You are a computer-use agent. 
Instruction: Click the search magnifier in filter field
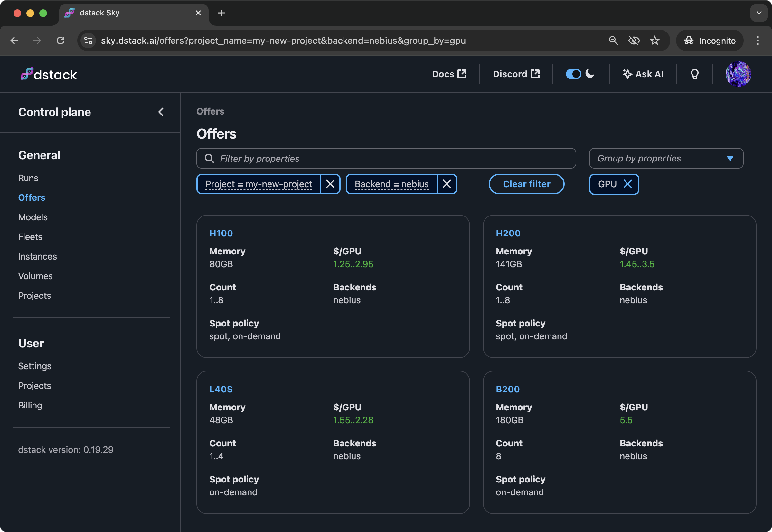(x=209, y=158)
